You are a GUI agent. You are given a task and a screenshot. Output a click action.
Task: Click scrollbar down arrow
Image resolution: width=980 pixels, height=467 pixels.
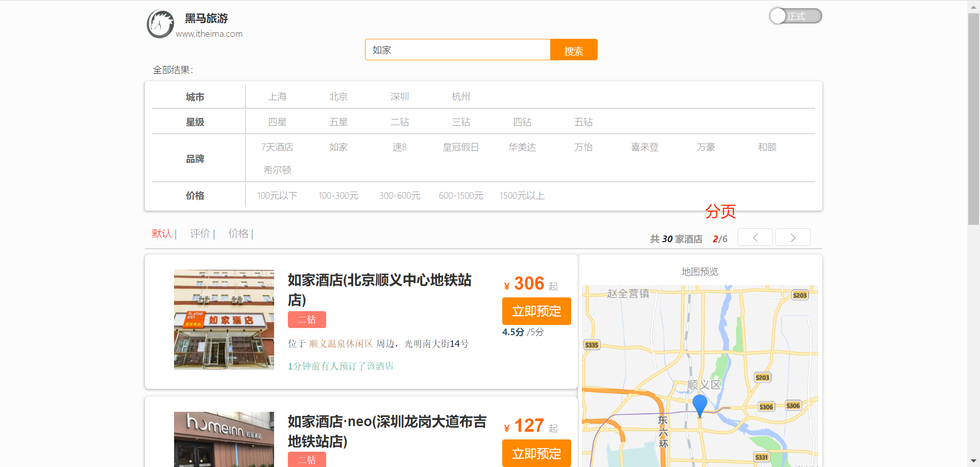pos(973,462)
